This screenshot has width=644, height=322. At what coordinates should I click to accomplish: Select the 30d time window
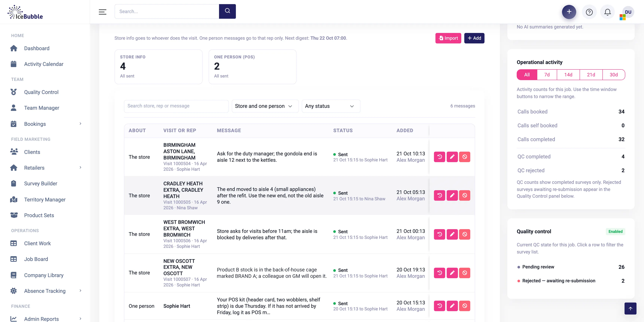click(614, 75)
